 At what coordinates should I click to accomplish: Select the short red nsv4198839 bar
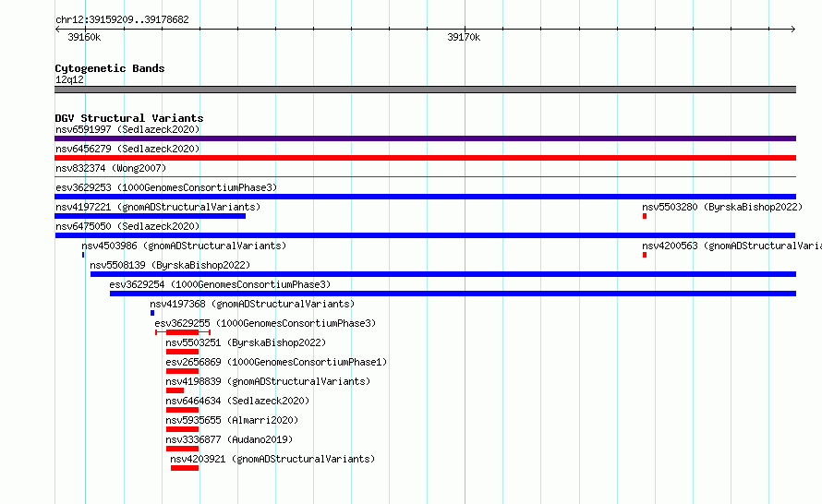tap(175, 390)
